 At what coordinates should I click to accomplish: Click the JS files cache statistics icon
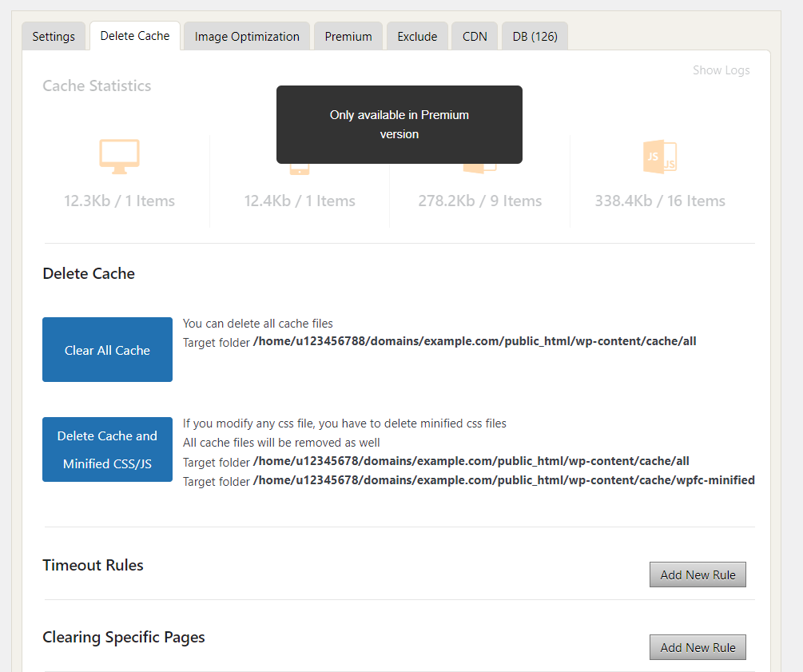pyautogui.click(x=660, y=157)
